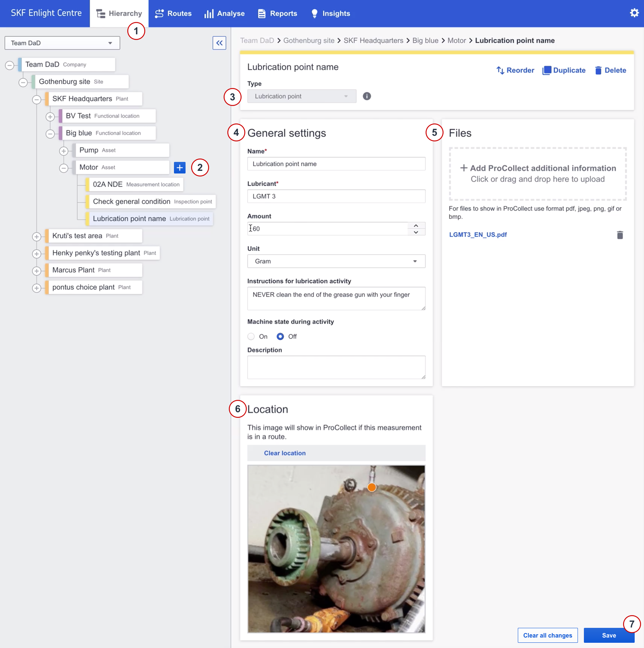Select the On machine state radio
This screenshot has height=648, width=644.
coord(251,336)
